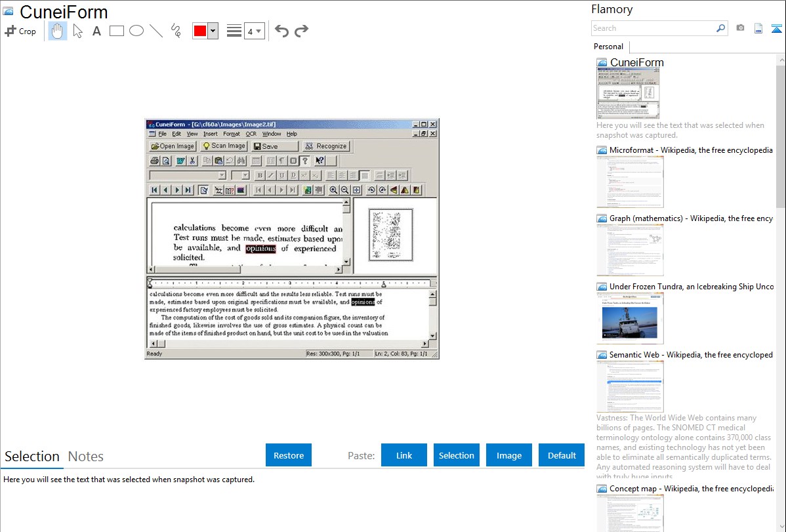Toggle left alignment in CuneiForm
Viewport: 786px width, 532px height.
pos(331,176)
